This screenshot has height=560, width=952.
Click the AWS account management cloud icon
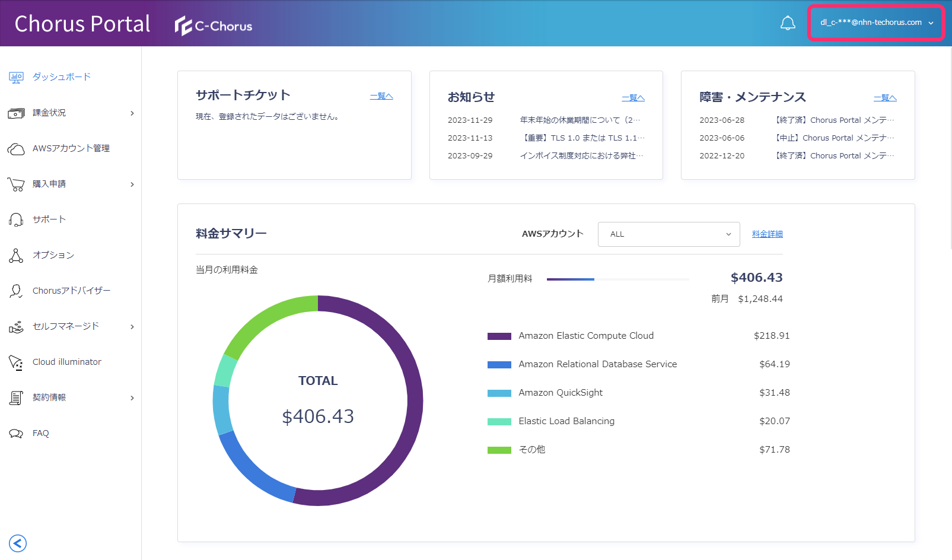[16, 148]
